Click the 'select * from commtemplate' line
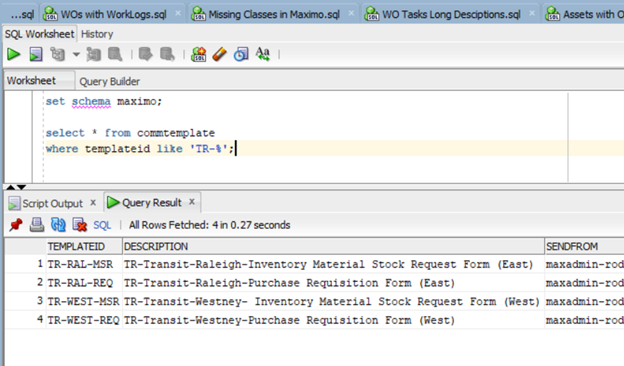The height and width of the screenshot is (366, 624). [x=130, y=133]
